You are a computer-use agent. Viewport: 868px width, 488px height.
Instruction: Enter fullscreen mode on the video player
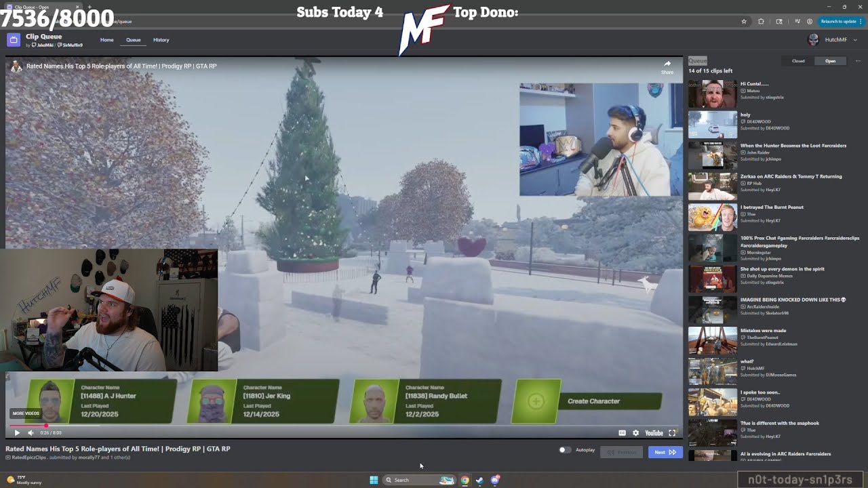[672, 433]
